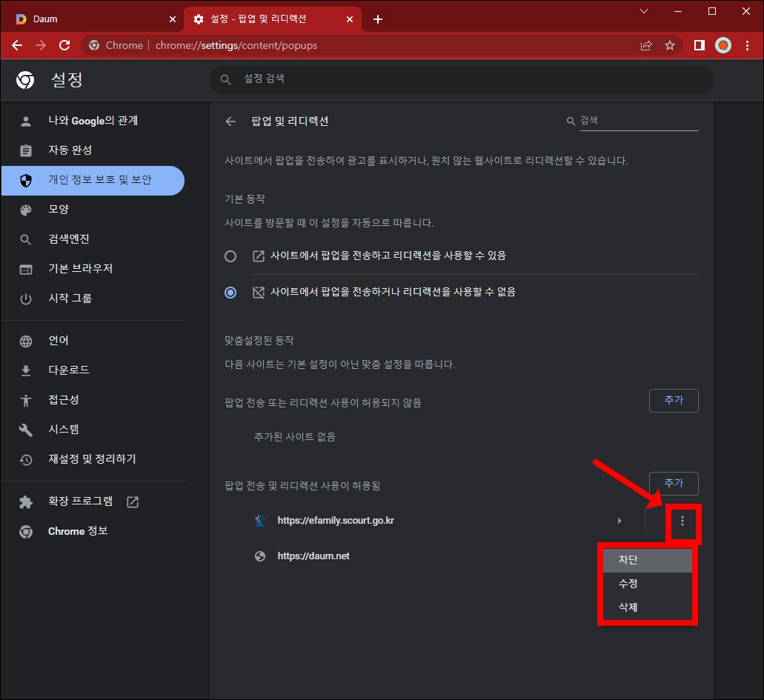Click the 설정 검색 search field
The width and height of the screenshot is (764, 700).
tap(459, 79)
